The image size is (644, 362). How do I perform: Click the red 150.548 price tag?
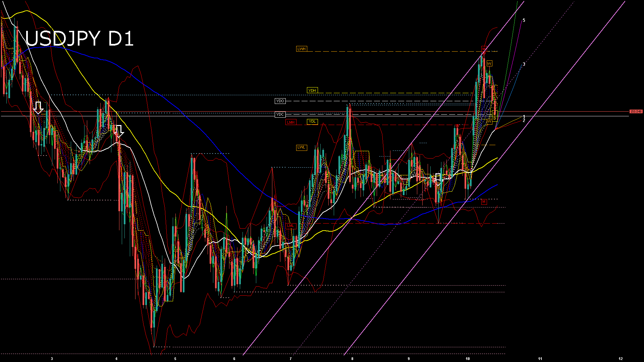point(636,112)
